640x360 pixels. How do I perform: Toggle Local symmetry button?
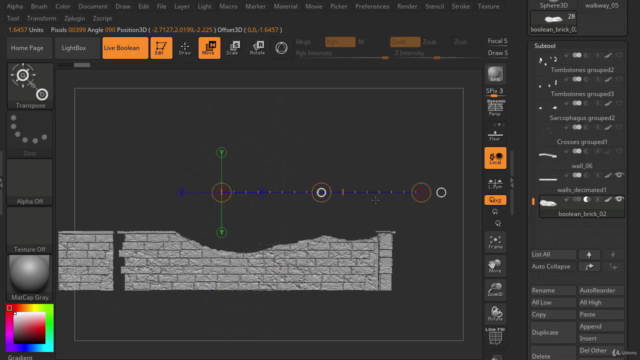[x=495, y=158]
